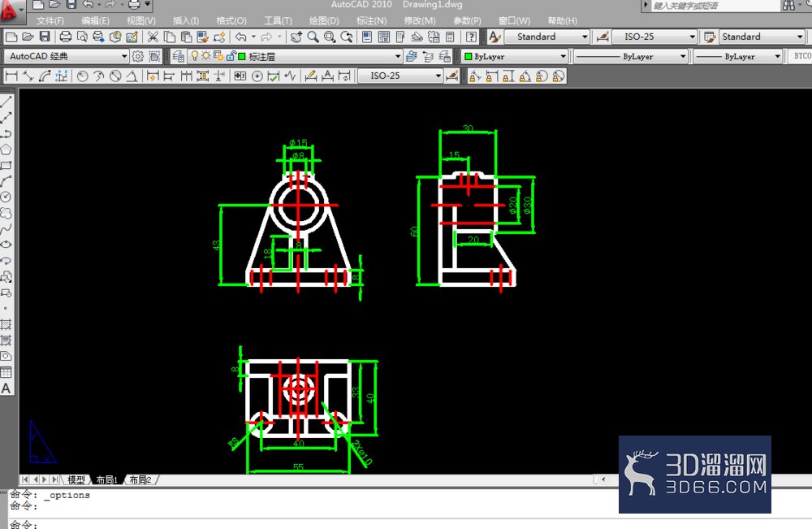Activate the Pan realtime hand tool
812x529 pixels.
296,37
